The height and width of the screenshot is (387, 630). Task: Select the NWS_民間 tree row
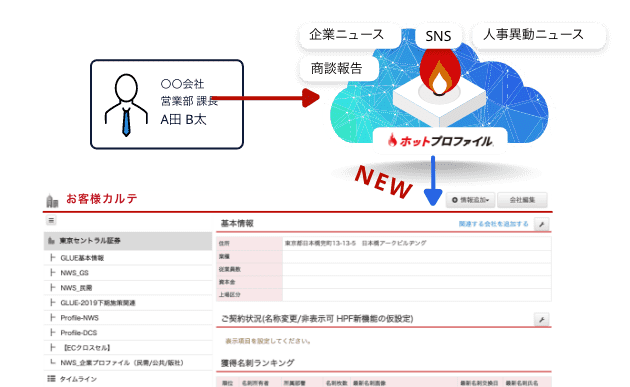pyautogui.click(x=128, y=288)
